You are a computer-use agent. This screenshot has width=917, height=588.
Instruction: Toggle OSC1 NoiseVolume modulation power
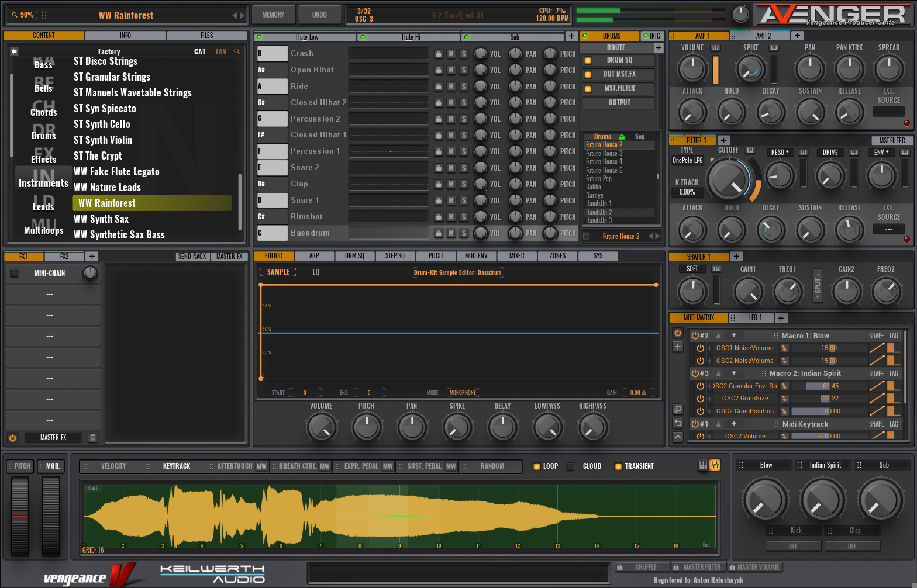pyautogui.click(x=700, y=348)
